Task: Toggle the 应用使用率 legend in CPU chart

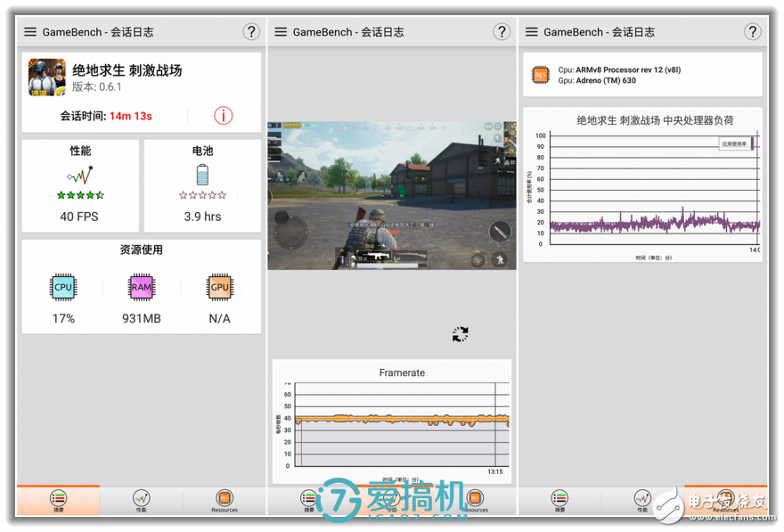Action: click(735, 143)
